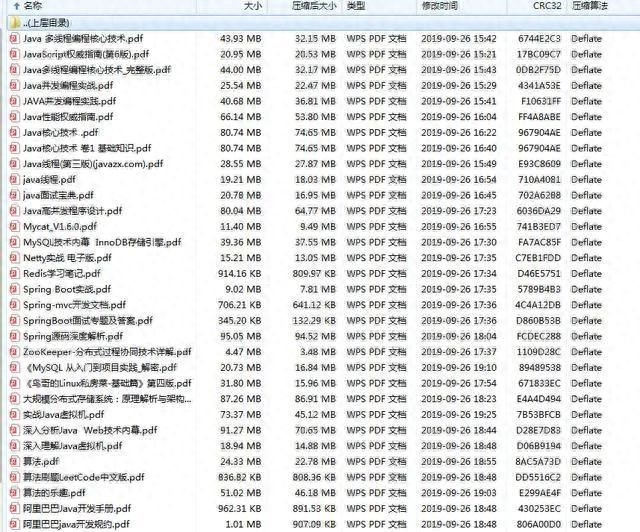640x532 pixels.
Task: Click PDF icon of 《MySQL 从入门到项目实践_解密.pdf
Action: click(x=14, y=367)
